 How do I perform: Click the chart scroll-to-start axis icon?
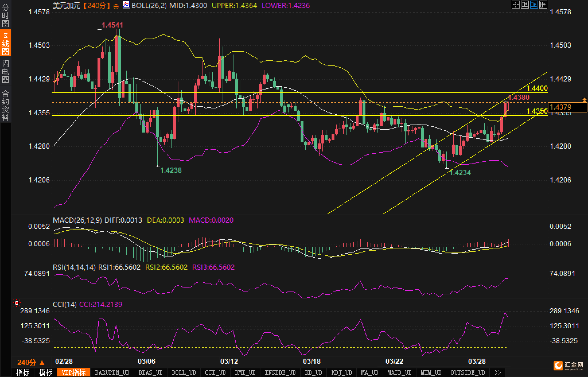(x=525, y=5)
